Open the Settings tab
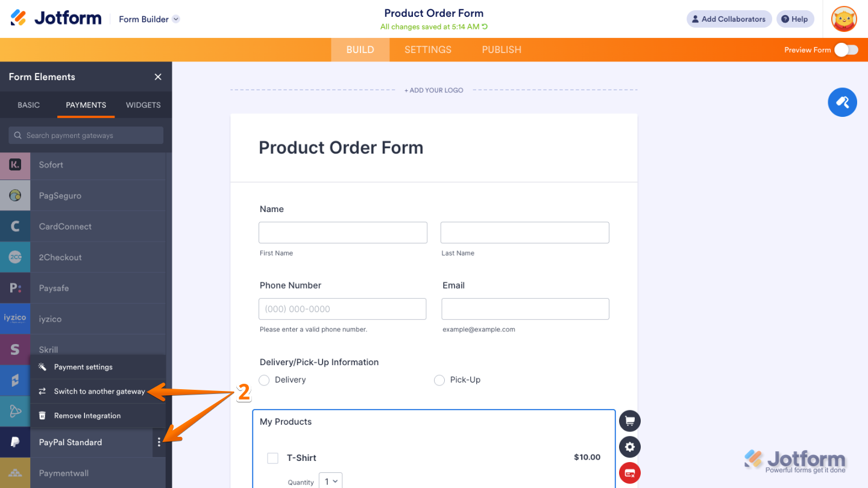This screenshot has width=868, height=488. click(x=428, y=50)
